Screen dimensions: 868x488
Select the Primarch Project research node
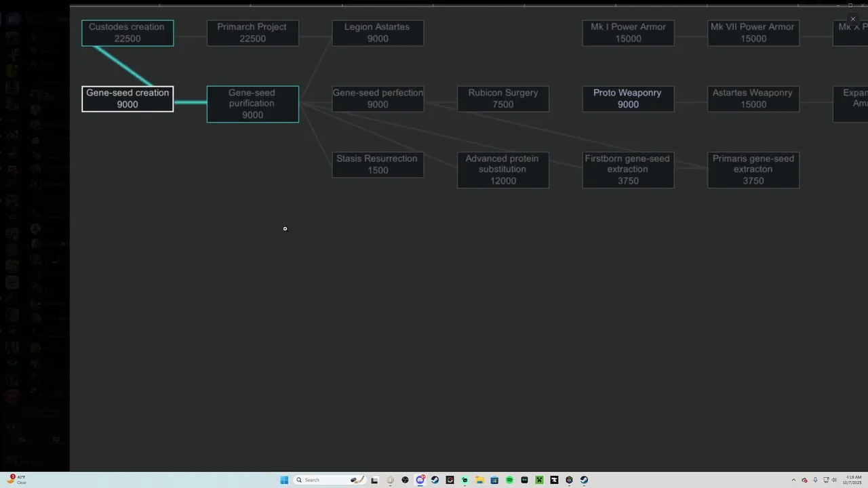click(252, 33)
